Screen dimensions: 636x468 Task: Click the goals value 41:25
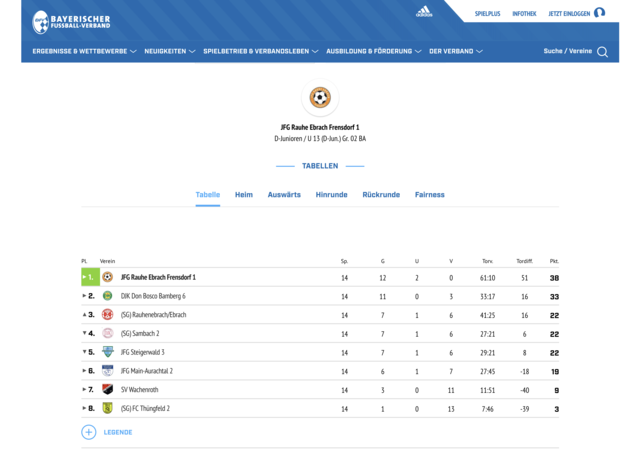(488, 315)
